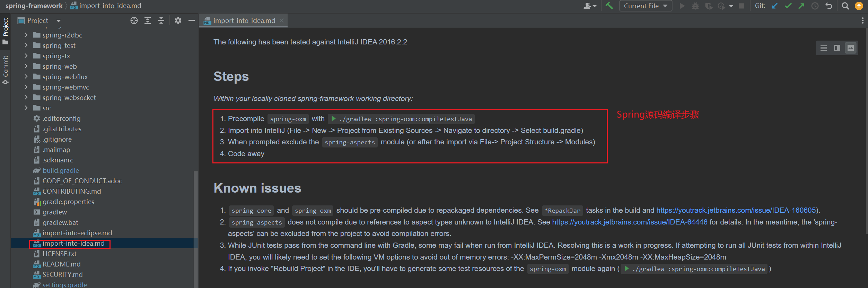The width and height of the screenshot is (868, 288).
Task: Click the Run play button in toolbar
Action: click(682, 6)
